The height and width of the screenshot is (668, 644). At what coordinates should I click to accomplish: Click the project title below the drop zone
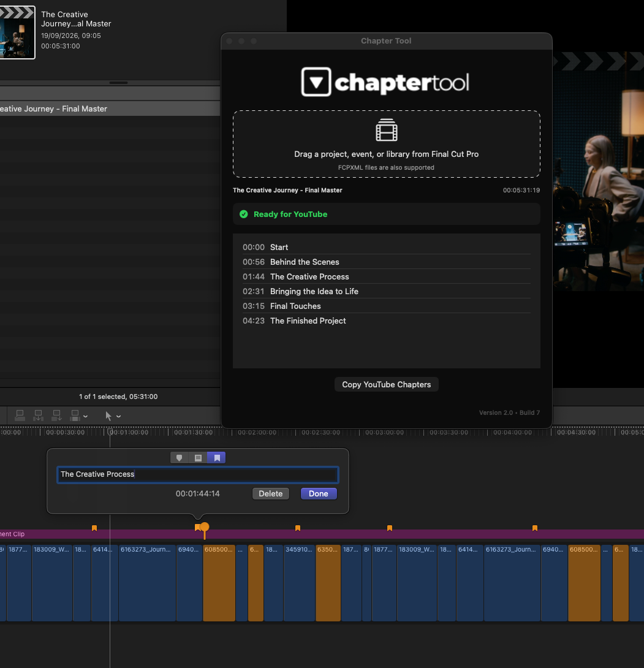click(x=287, y=190)
